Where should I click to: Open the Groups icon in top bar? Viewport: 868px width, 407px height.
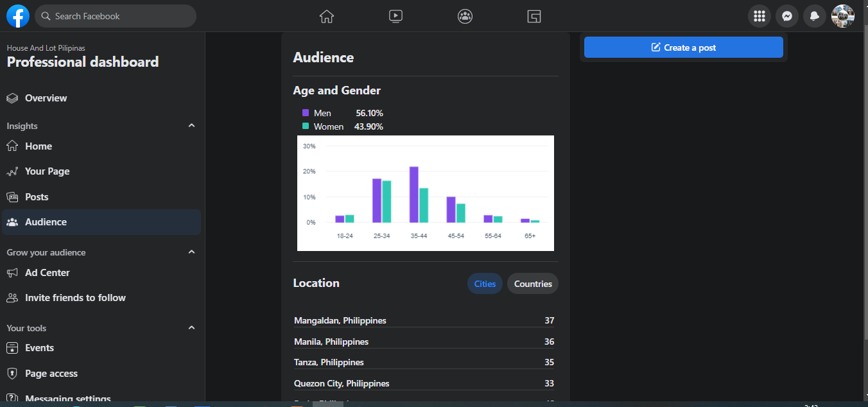pyautogui.click(x=465, y=16)
